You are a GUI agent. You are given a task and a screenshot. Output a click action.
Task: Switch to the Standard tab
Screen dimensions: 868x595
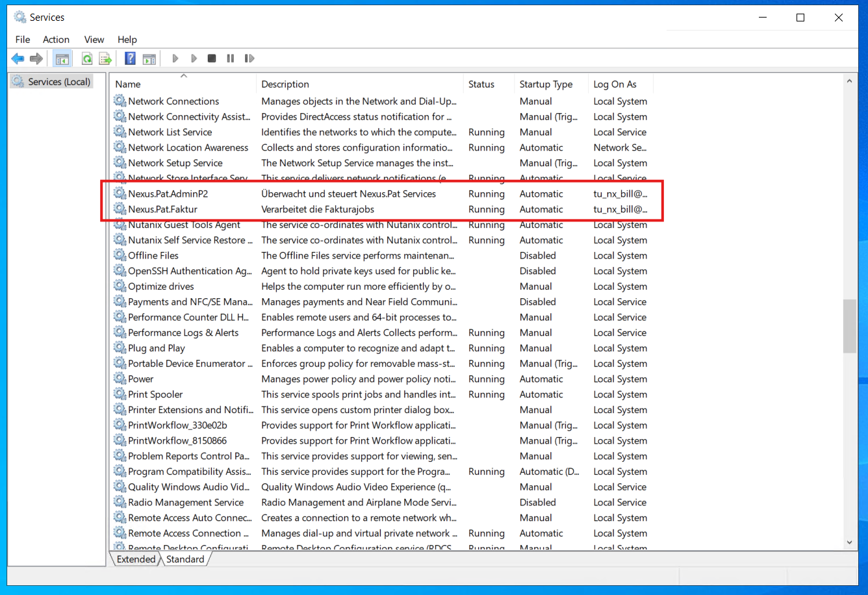[x=185, y=559]
